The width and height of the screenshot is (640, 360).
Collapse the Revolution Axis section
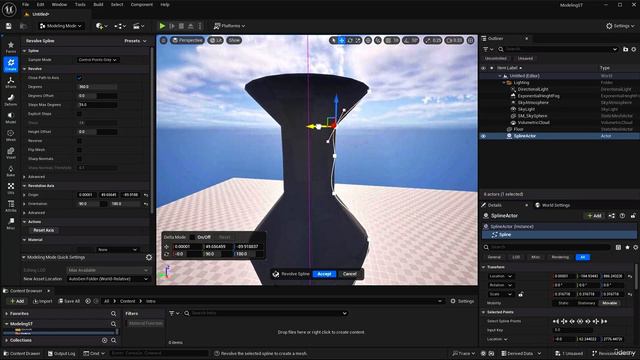[24, 186]
